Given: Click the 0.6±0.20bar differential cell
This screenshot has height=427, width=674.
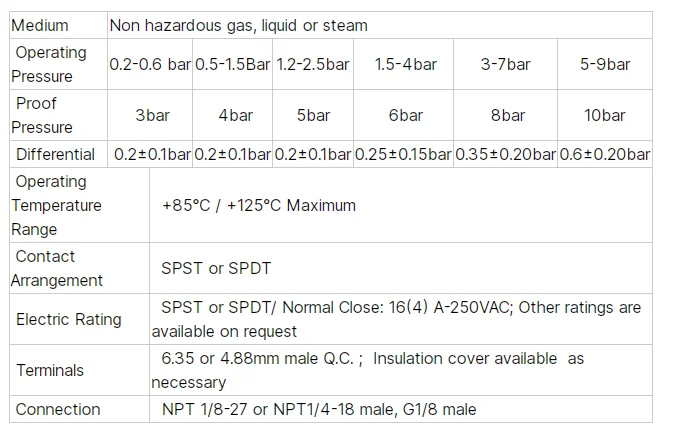Looking at the screenshot, I should [x=604, y=154].
